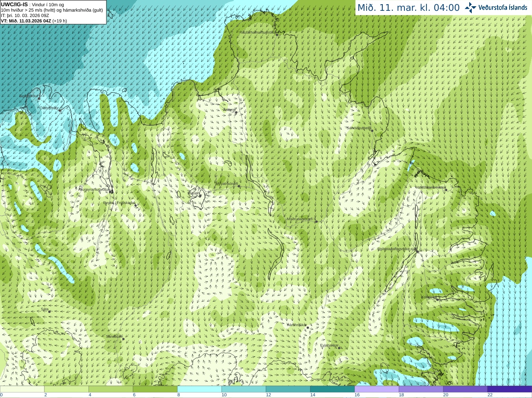
Task: Click the Veðurstofa Íslands logo icon
Action: click(x=470, y=7)
